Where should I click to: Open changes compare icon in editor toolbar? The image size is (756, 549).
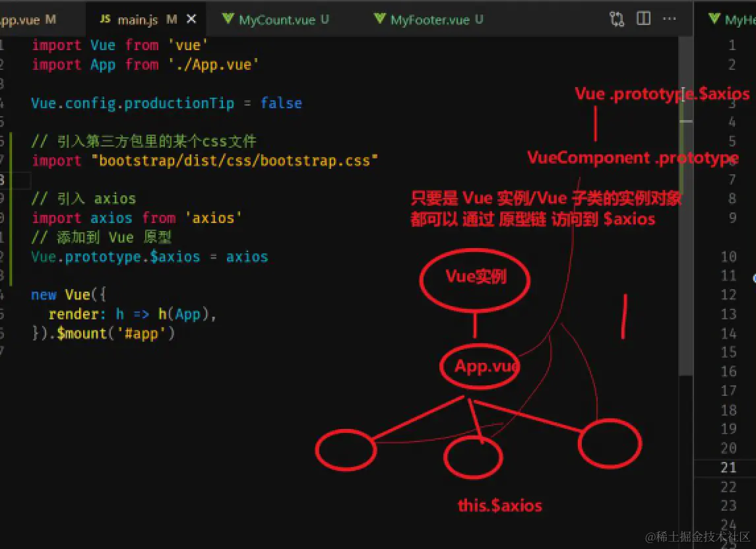tap(617, 19)
